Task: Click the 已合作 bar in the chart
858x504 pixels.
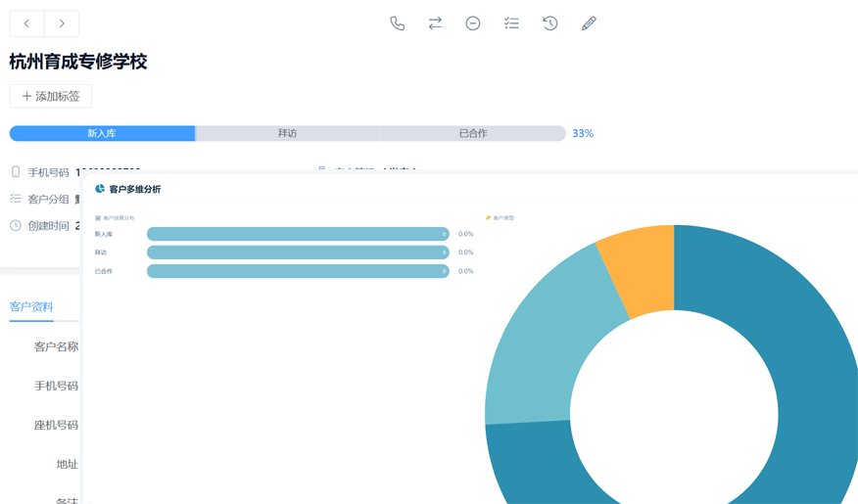Action: [x=298, y=271]
